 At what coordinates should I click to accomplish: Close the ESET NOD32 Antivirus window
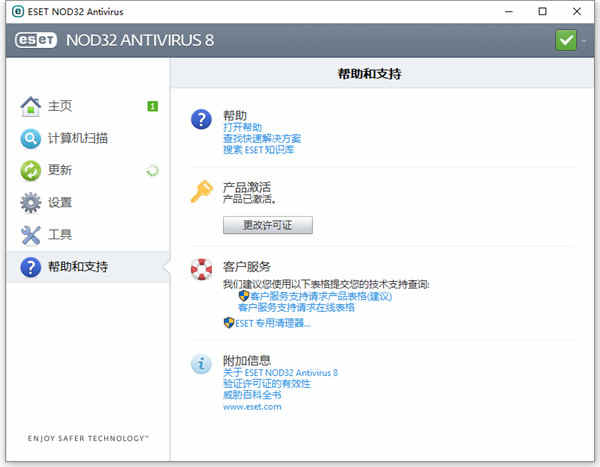point(577,11)
